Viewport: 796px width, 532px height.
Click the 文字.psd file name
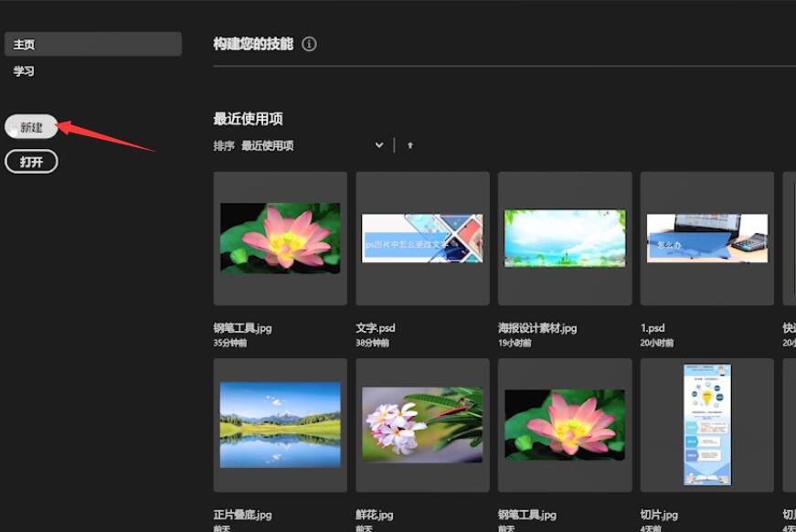[x=376, y=328]
